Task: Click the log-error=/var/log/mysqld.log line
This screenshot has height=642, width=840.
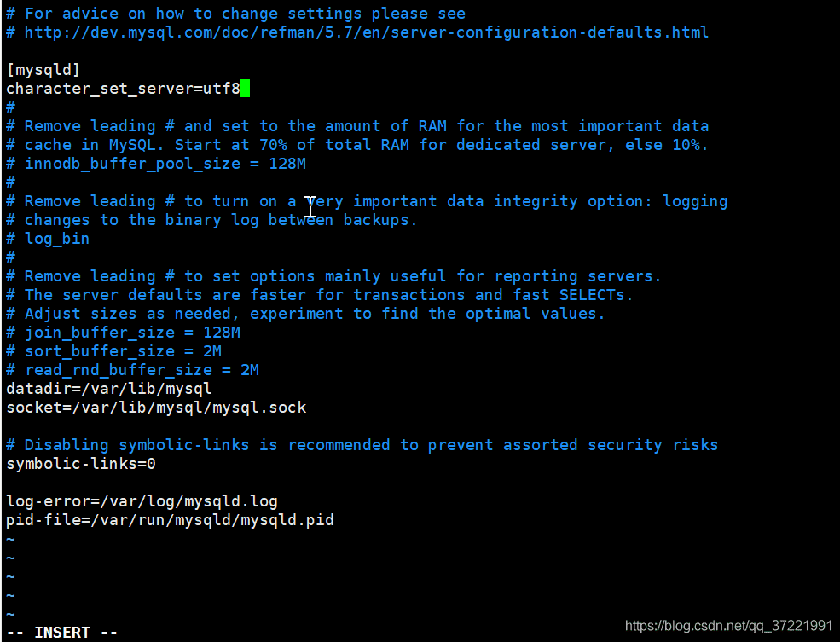Action: (142, 501)
